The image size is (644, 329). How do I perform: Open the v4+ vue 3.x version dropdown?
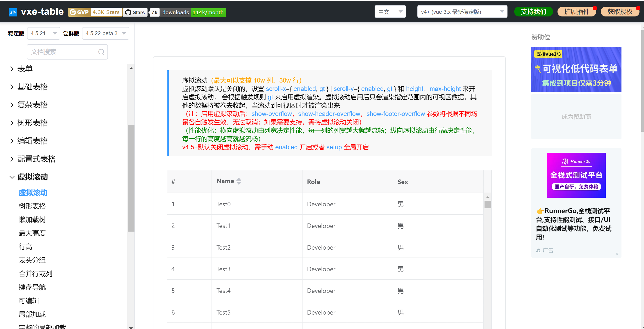pyautogui.click(x=462, y=12)
